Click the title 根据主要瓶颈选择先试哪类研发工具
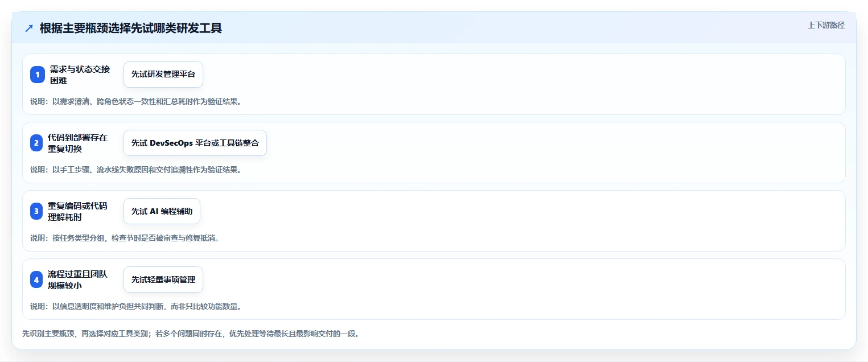Image resolution: width=868 pixels, height=362 pixels. pos(131,28)
